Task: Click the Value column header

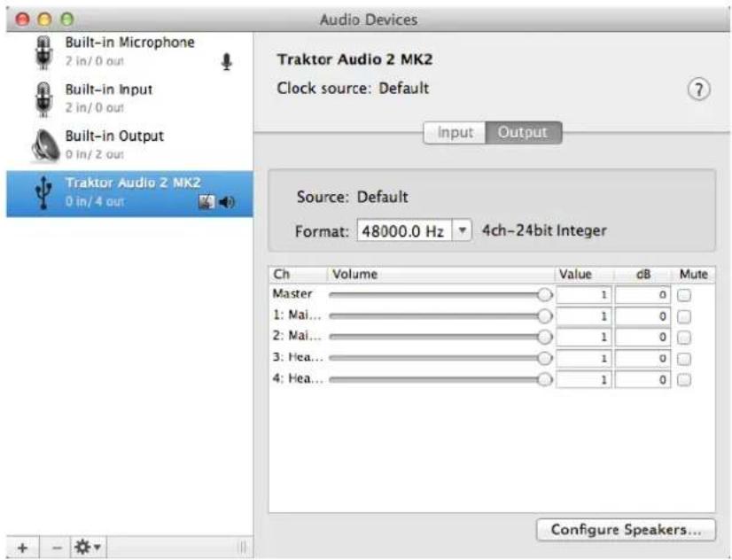Action: pos(583,275)
